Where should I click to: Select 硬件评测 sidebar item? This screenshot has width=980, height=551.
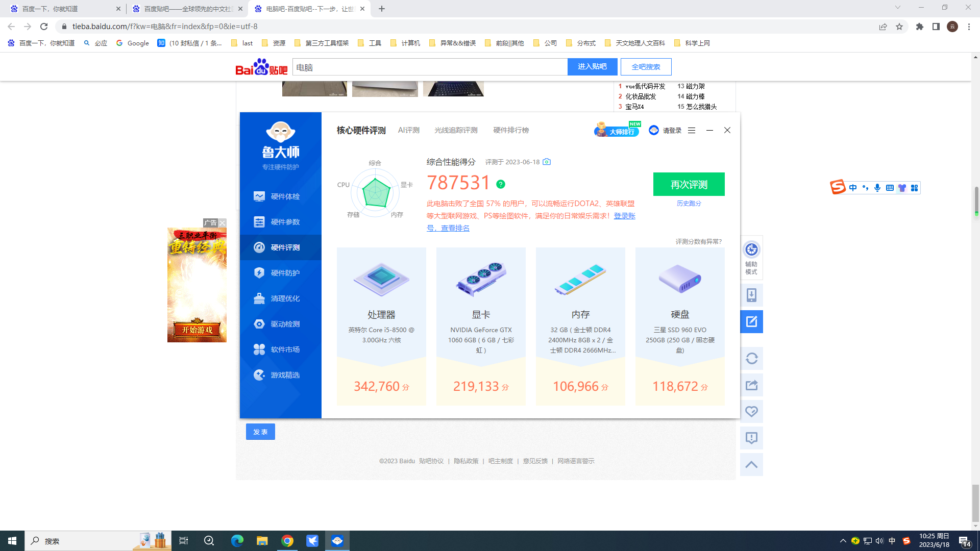click(280, 247)
